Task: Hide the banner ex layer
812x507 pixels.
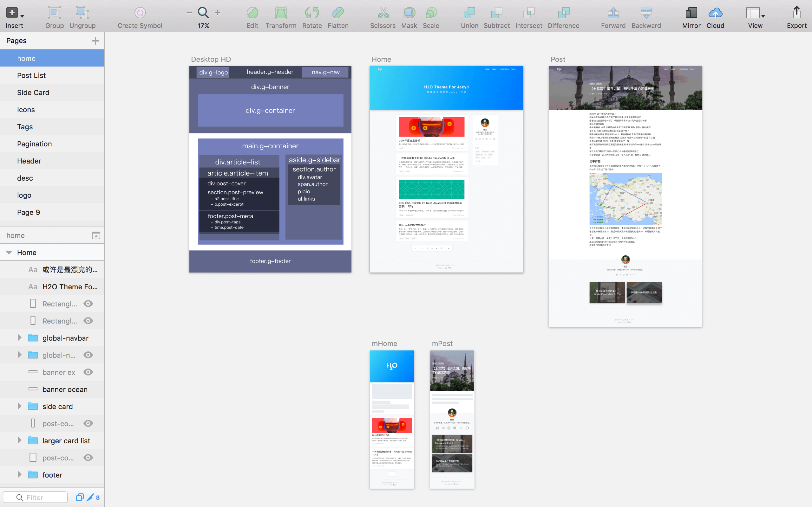Action: (88, 372)
